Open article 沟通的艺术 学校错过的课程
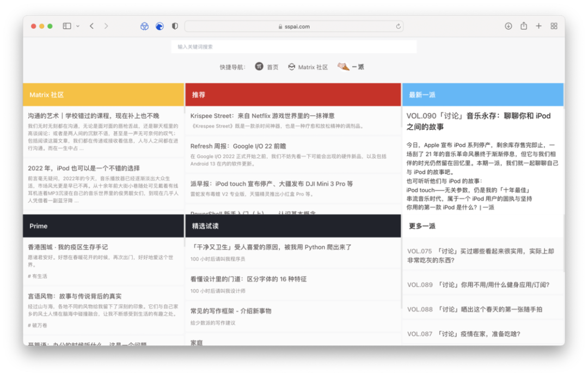 tap(94, 116)
